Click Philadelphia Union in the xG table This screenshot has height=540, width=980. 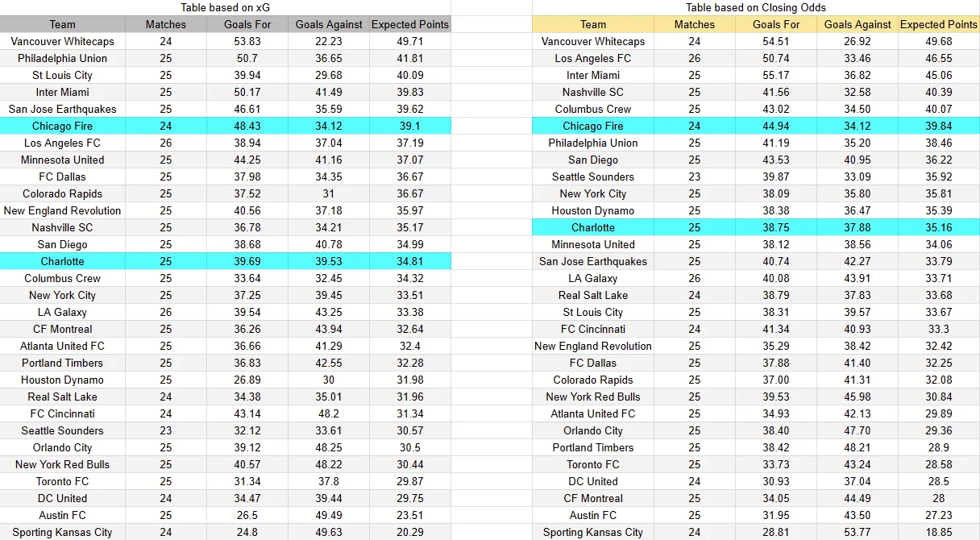coord(62,58)
